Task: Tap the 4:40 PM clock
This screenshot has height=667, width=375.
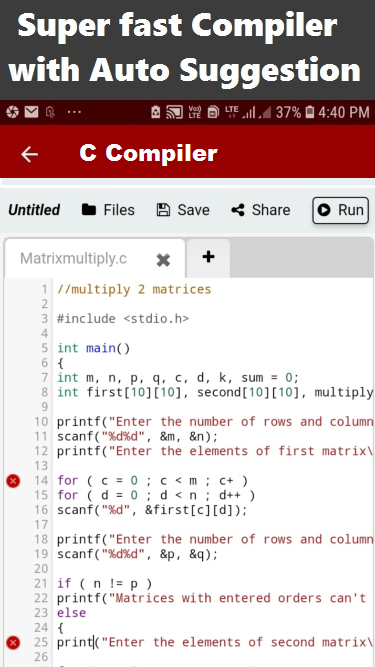Action: [x=344, y=112]
